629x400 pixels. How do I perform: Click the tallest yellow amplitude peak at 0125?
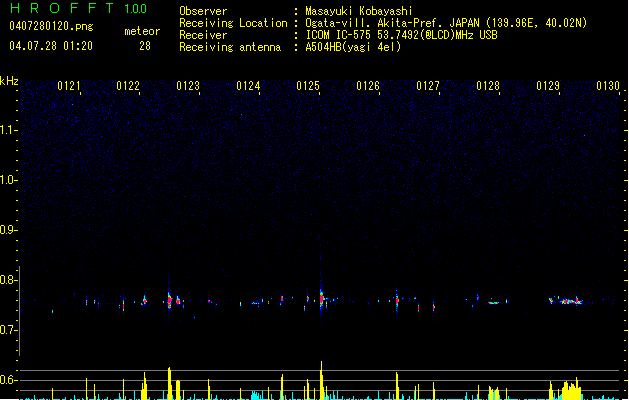coord(321,380)
